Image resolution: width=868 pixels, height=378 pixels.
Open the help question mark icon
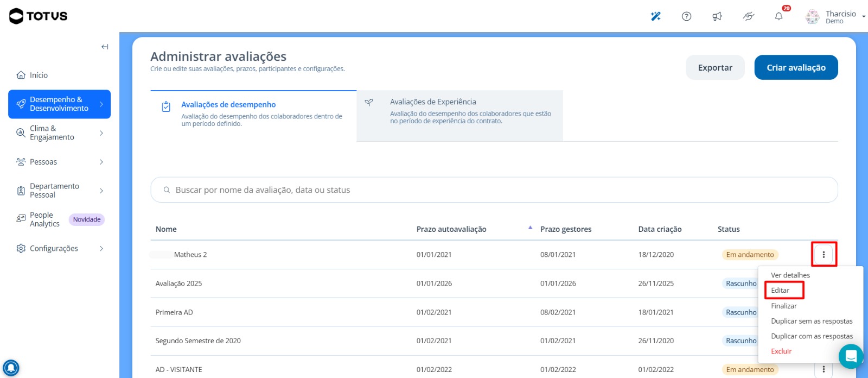686,16
